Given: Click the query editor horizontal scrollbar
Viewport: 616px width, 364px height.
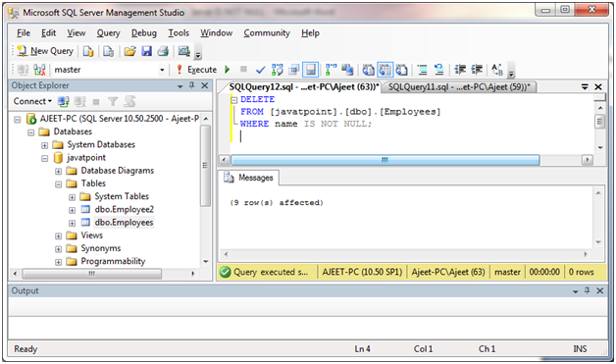Looking at the screenshot, I should tap(385, 160).
